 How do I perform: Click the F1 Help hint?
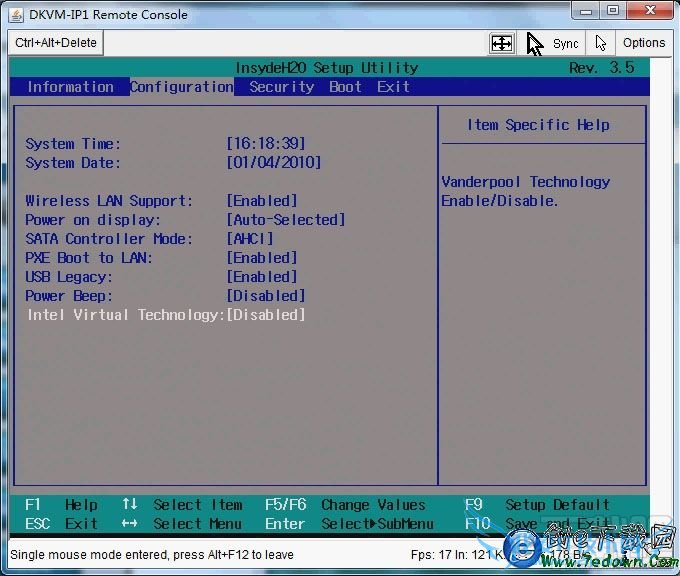tap(61, 504)
